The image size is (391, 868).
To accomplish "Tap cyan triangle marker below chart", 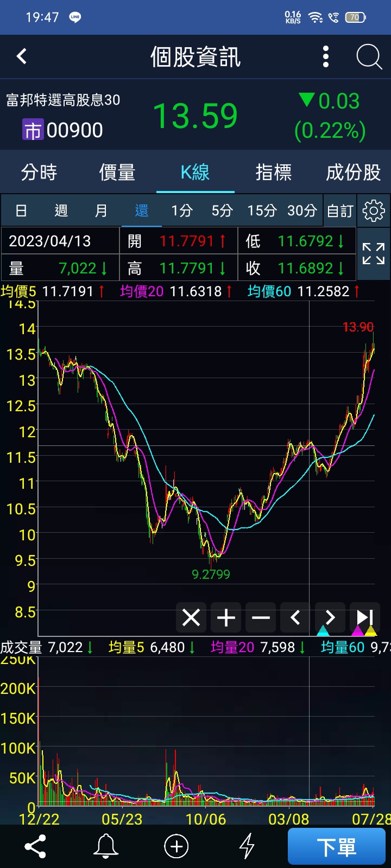I will (323, 631).
